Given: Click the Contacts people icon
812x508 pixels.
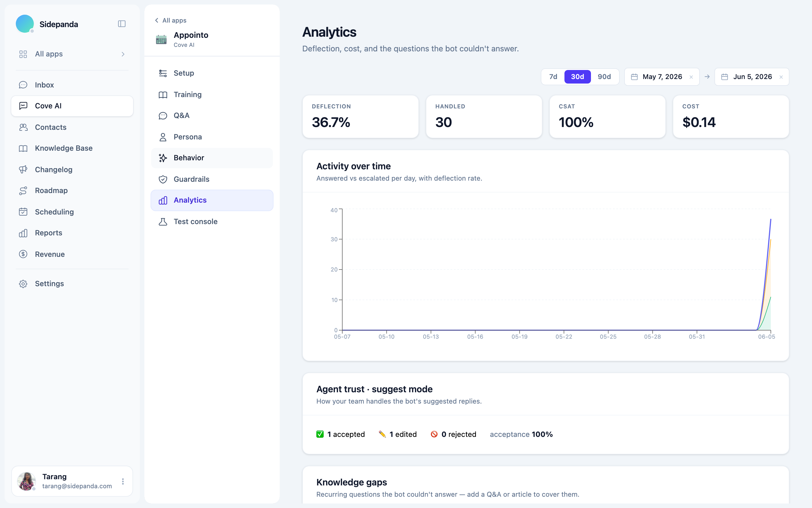Looking at the screenshot, I should click(23, 127).
